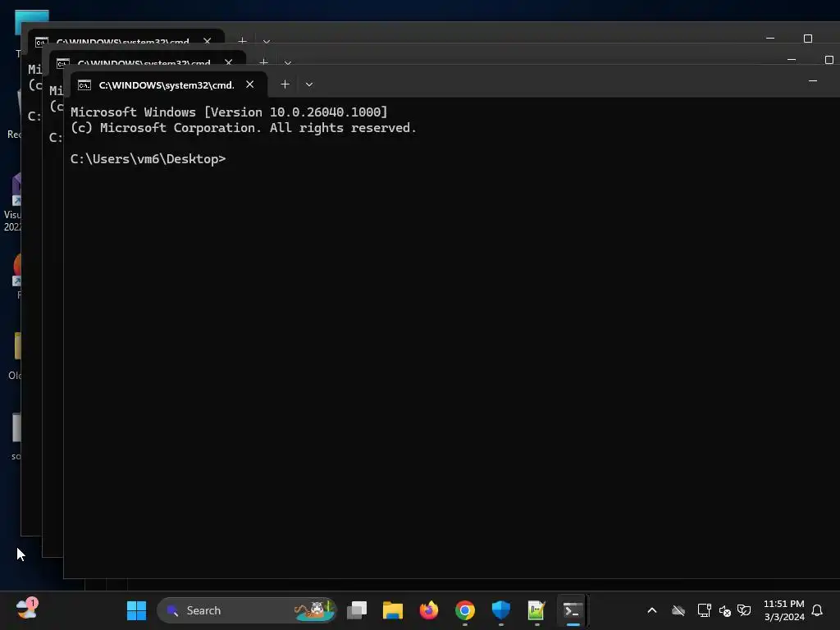Open profile dropdown in rearmost terminal window
The width and height of the screenshot is (840, 630).
tap(267, 41)
